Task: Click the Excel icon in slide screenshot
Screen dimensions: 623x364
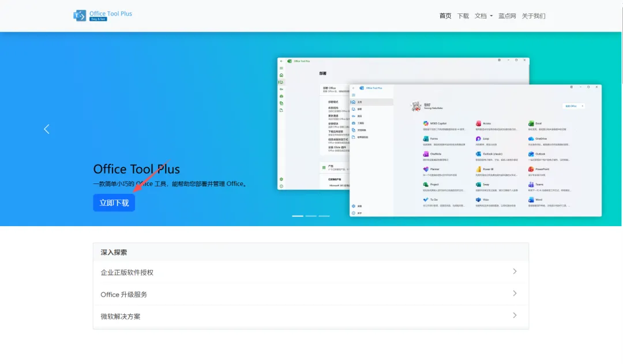Action: click(531, 123)
